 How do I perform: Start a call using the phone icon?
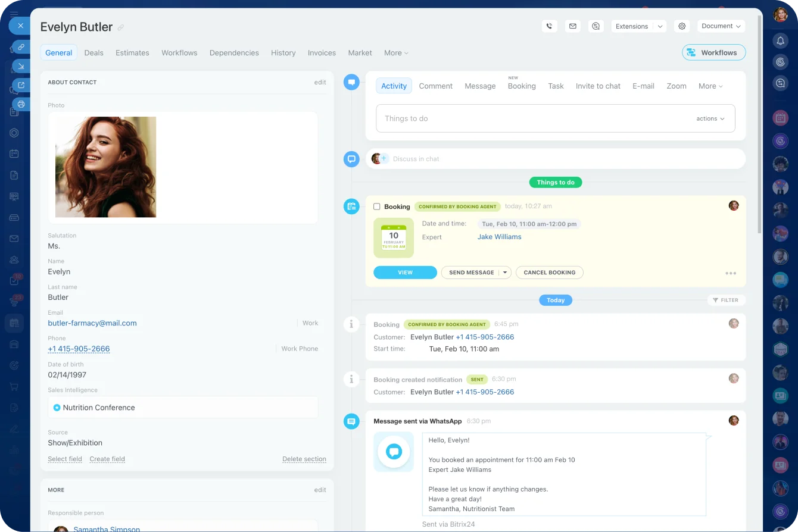point(549,26)
